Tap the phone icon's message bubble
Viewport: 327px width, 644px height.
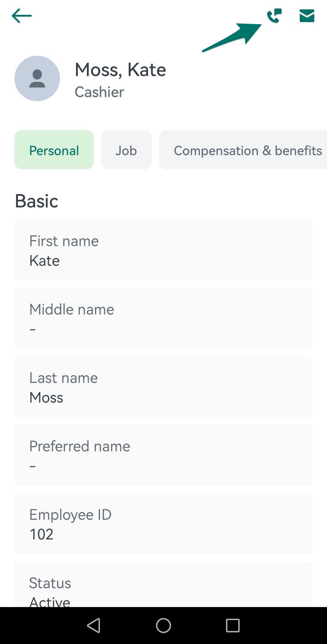(x=279, y=12)
